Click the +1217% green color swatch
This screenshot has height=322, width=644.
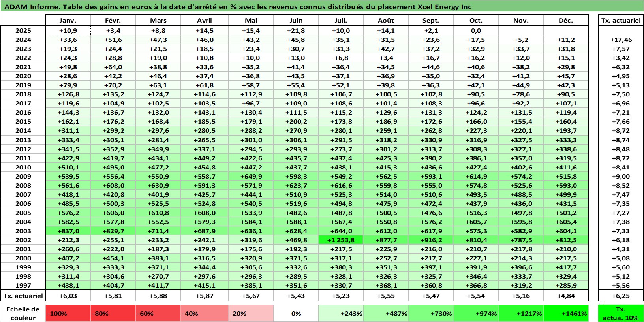521,313
